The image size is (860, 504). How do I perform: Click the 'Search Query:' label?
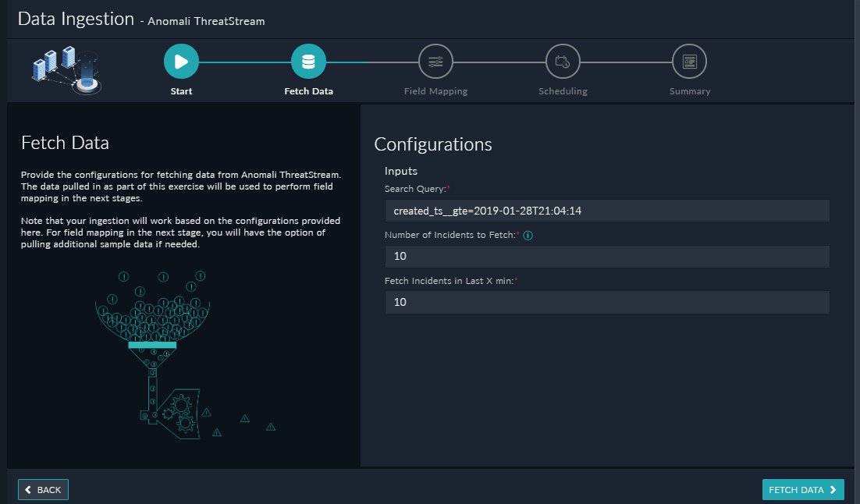415,189
